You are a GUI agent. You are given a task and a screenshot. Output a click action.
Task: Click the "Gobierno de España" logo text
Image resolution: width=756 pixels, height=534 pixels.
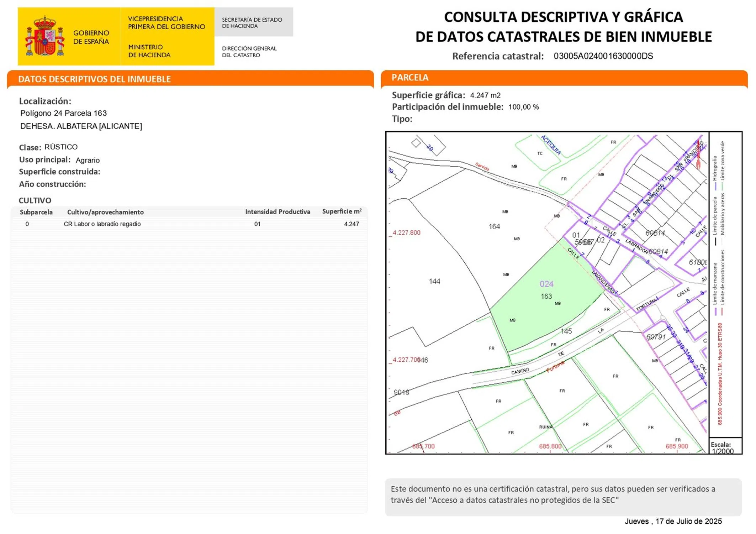(91, 37)
